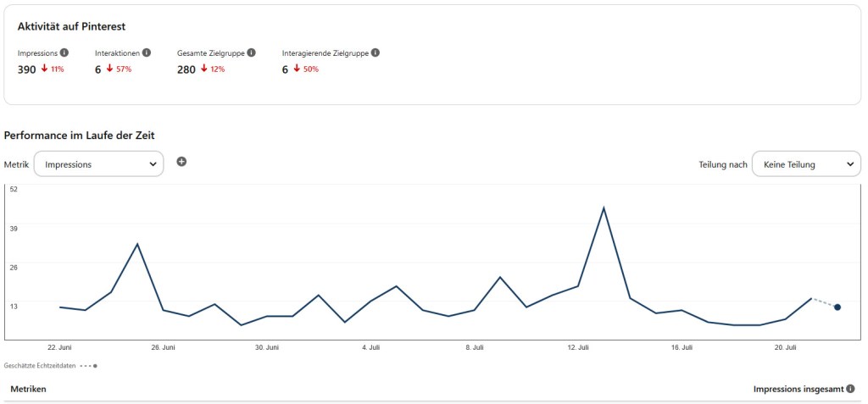
Task: Click the chart peak near 26. Juni
Action: (137, 244)
